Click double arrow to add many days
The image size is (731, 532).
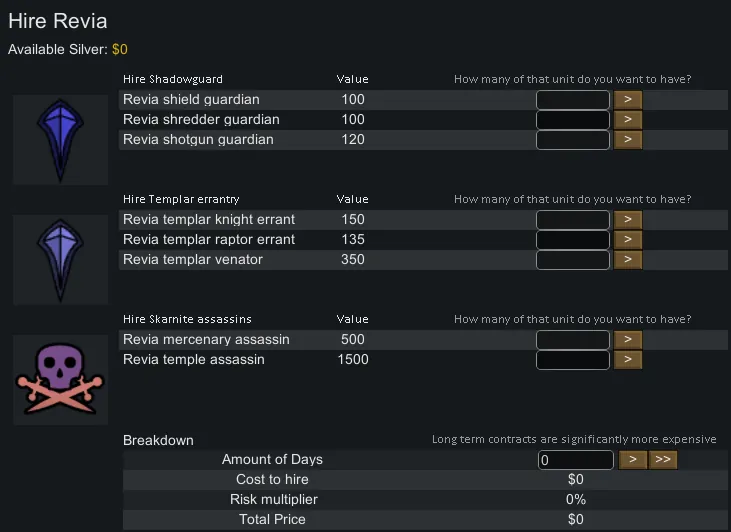point(662,460)
